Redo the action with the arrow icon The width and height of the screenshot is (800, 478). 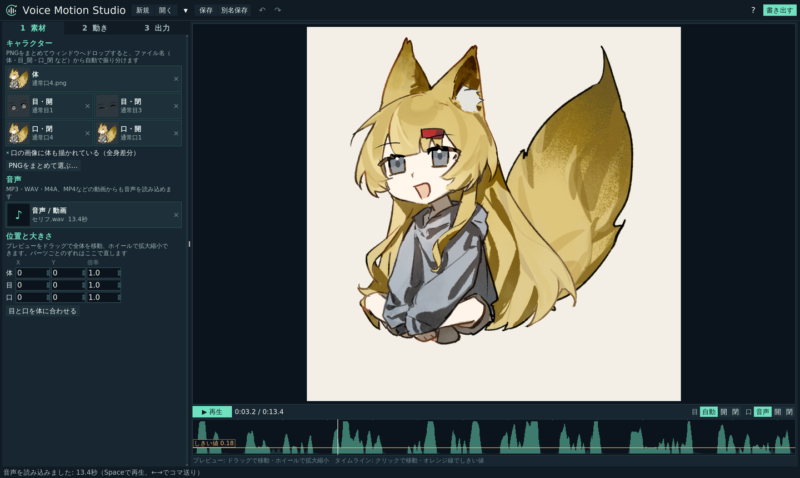point(278,10)
